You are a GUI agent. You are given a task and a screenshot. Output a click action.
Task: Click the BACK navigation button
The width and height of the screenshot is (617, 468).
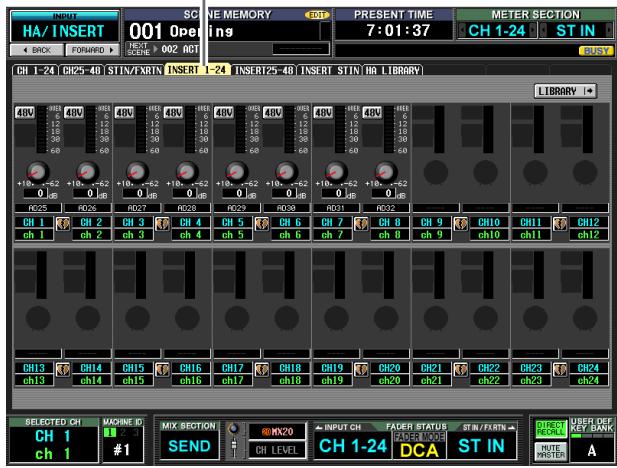click(37, 50)
